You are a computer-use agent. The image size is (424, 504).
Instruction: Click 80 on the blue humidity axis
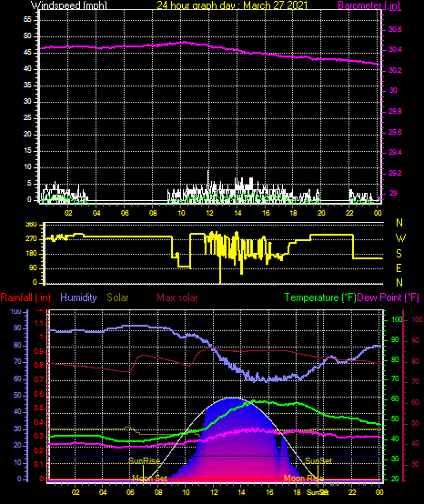coord(17,346)
